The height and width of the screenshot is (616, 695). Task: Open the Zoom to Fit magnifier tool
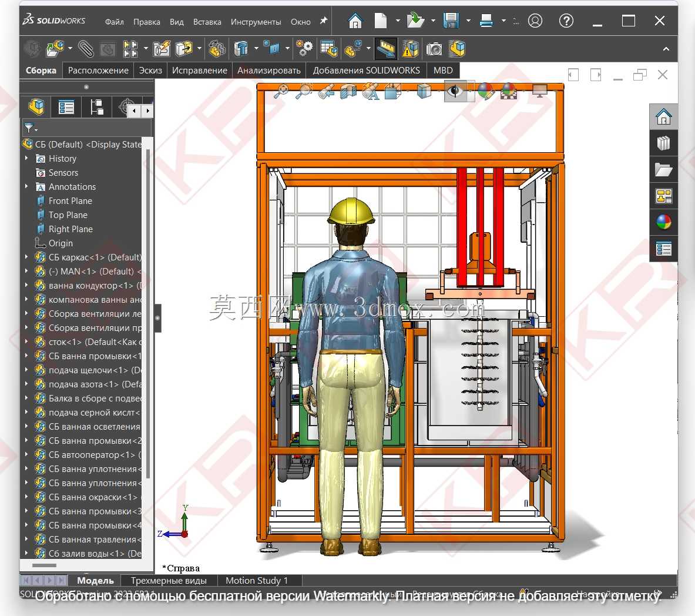point(281,91)
